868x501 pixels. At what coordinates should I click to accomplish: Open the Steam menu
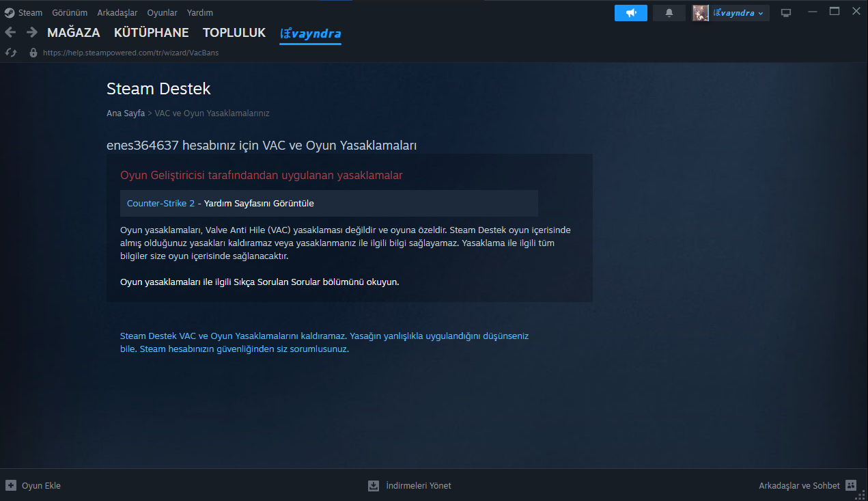tap(30, 12)
